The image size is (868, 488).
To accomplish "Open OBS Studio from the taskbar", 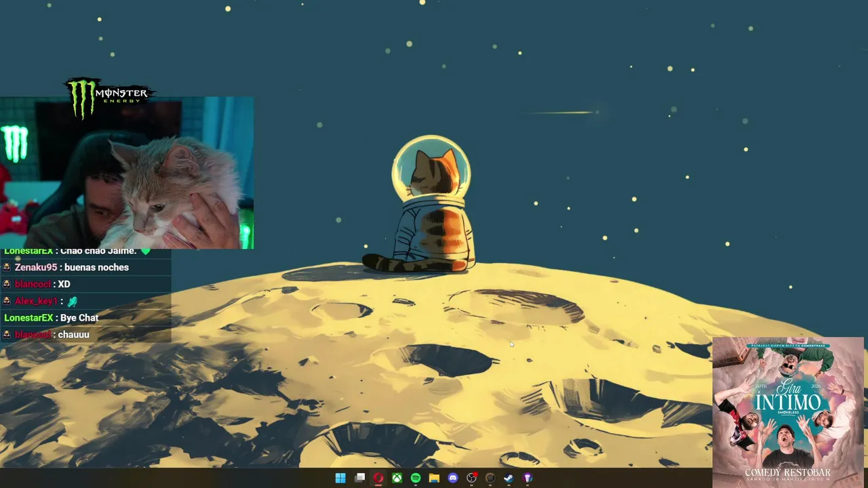I will pyautogui.click(x=472, y=478).
